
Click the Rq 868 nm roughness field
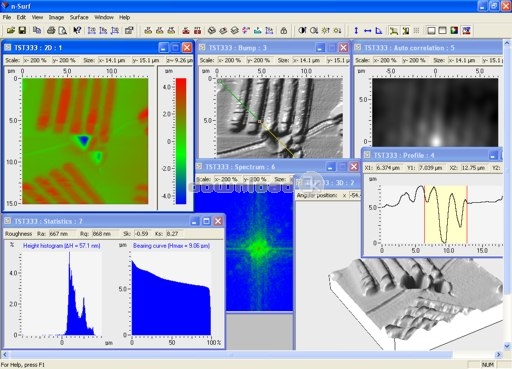(105, 234)
